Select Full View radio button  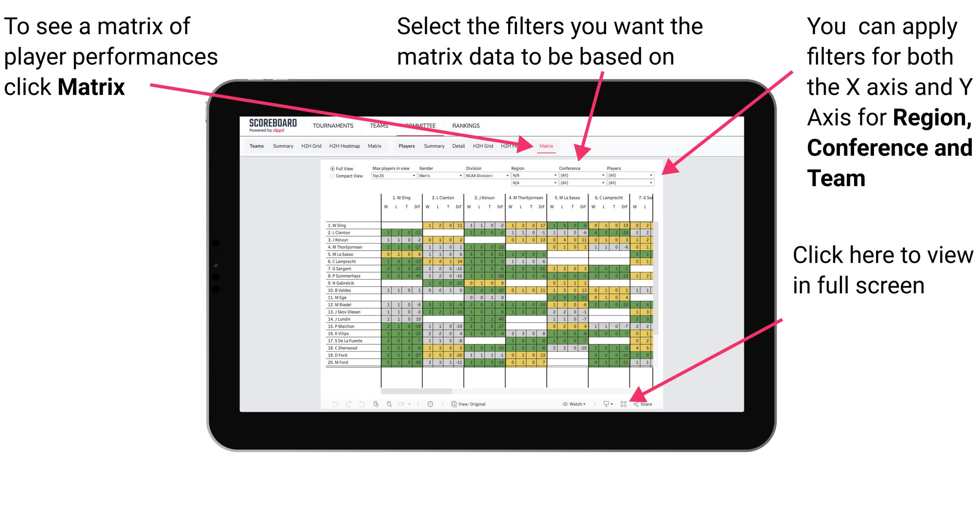331,168
